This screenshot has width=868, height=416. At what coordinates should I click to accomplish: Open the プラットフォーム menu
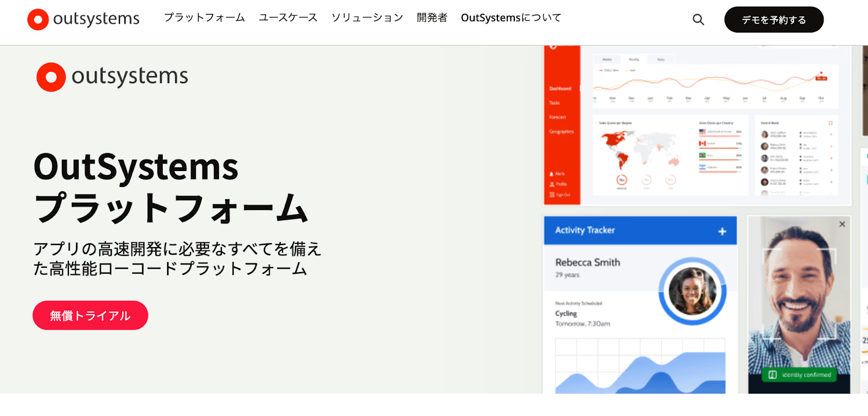point(205,17)
